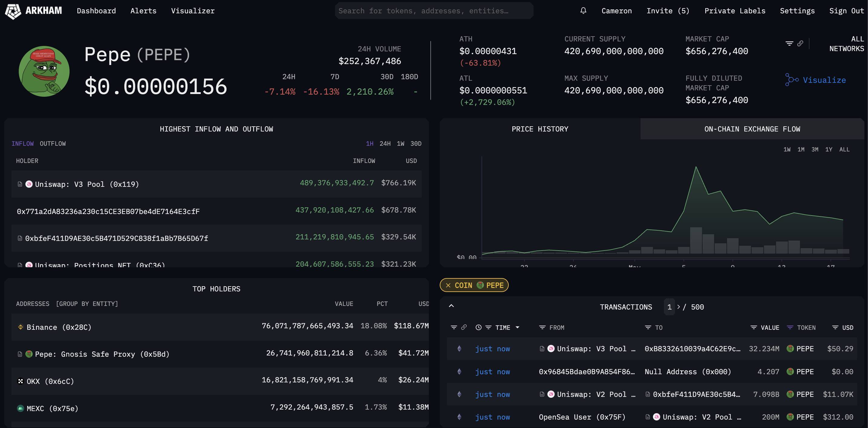Click the Arkham logo in the header
Image resolution: width=868 pixels, height=428 pixels.
click(33, 11)
